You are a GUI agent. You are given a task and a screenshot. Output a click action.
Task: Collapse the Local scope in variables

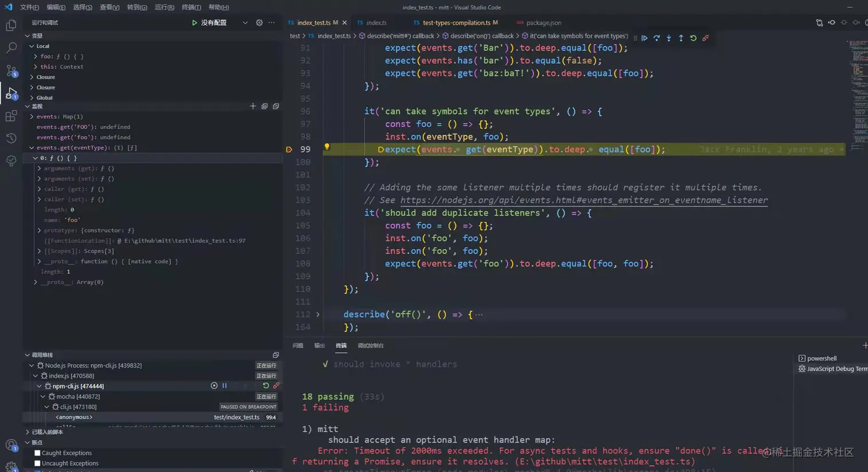coord(32,46)
